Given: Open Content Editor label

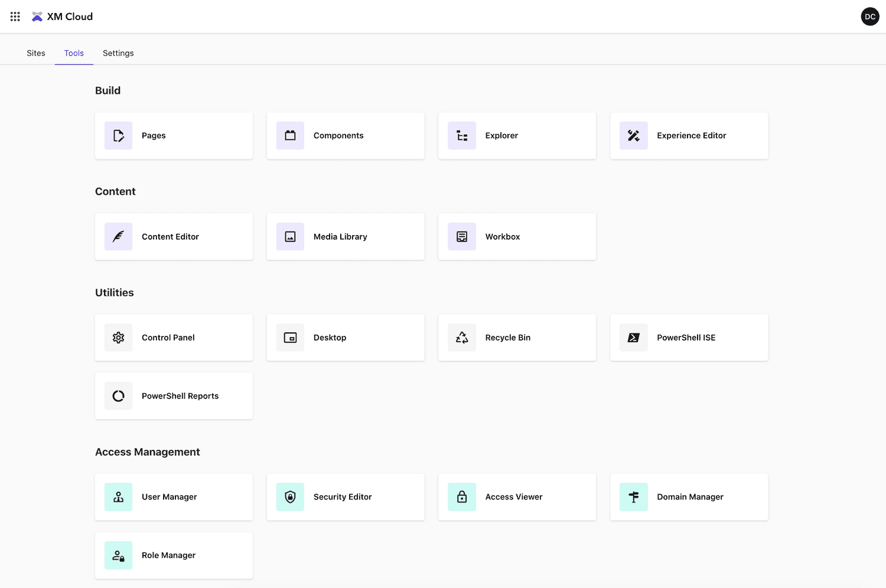Looking at the screenshot, I should click(170, 237).
